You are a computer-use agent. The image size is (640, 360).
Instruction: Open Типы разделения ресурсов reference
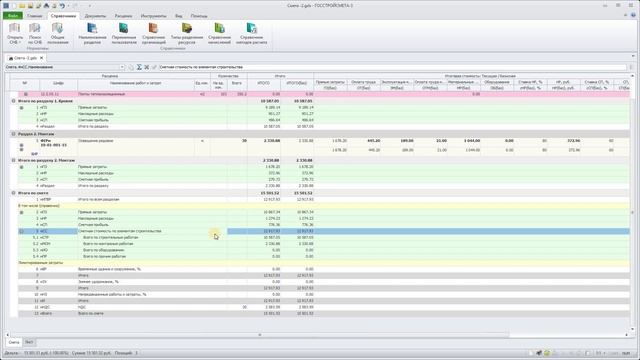point(187,33)
